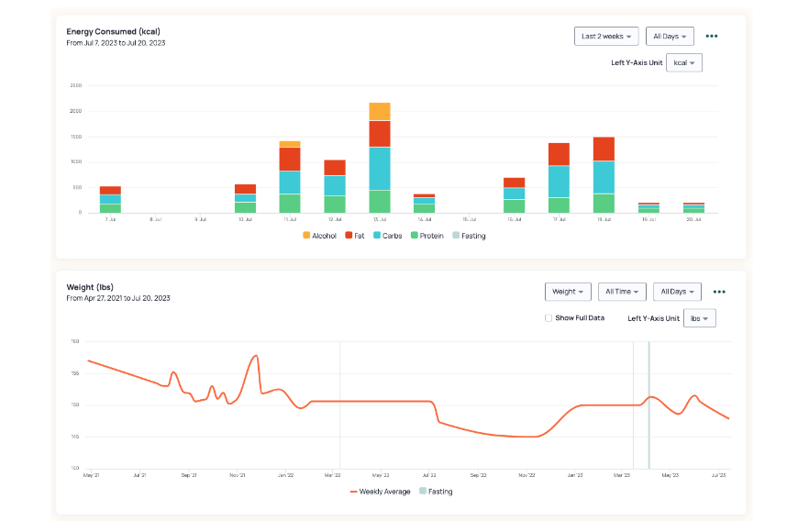
Task: Change the kcal Y-axis unit dropdown
Action: 684,62
